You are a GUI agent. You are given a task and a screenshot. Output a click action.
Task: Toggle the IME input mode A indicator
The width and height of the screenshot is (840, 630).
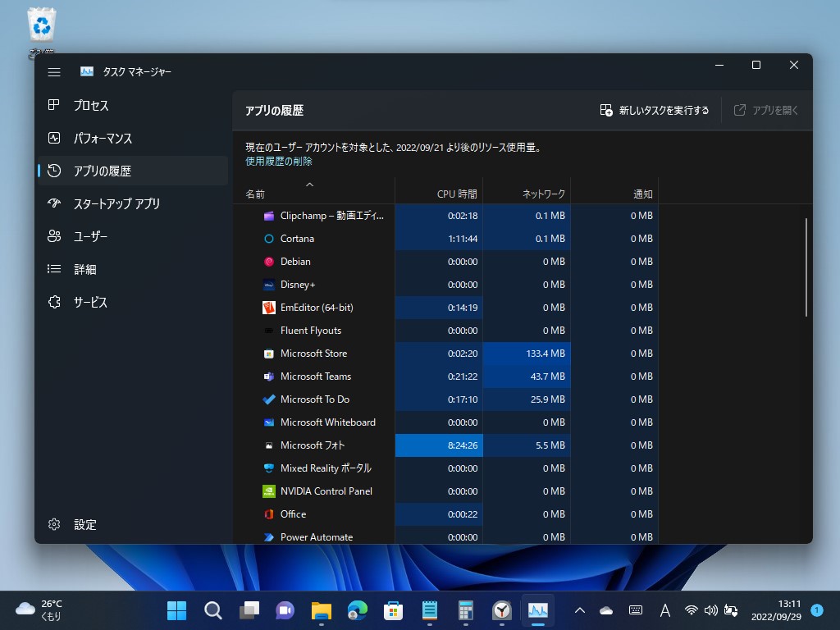click(664, 610)
